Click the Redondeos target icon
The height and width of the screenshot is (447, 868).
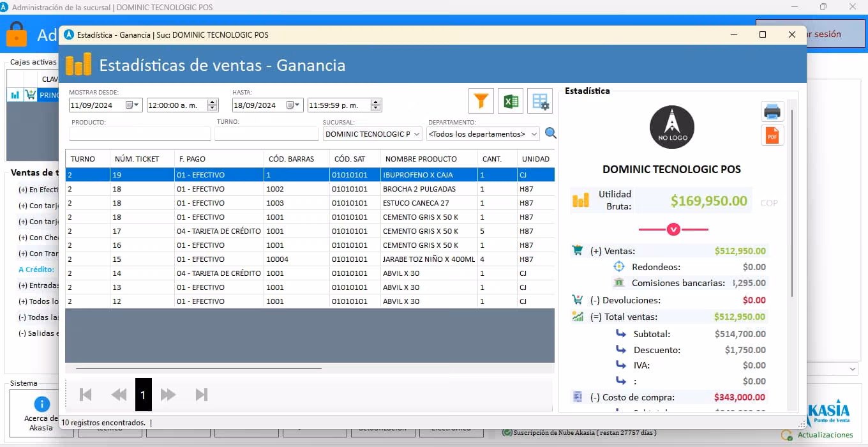point(618,267)
